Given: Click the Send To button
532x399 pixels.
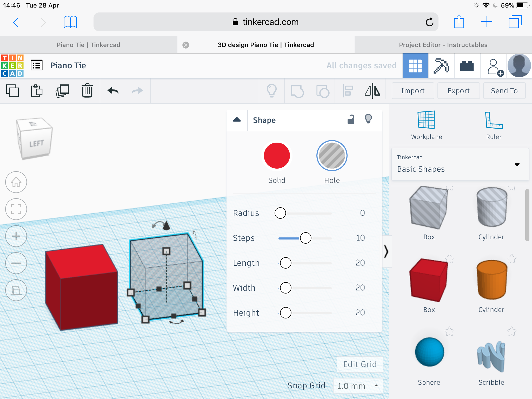Looking at the screenshot, I should [504, 91].
